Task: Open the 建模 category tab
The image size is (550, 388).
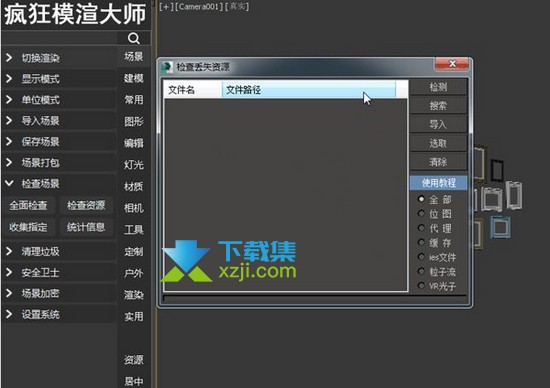Action: (x=134, y=78)
